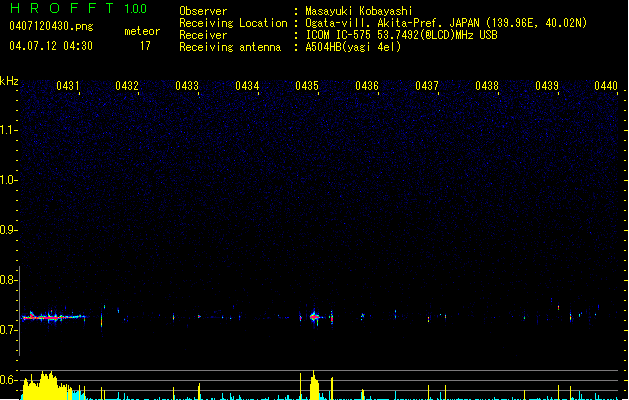Click the 0.7 kHz axis label
629x400 pixels.
click(x=8, y=330)
